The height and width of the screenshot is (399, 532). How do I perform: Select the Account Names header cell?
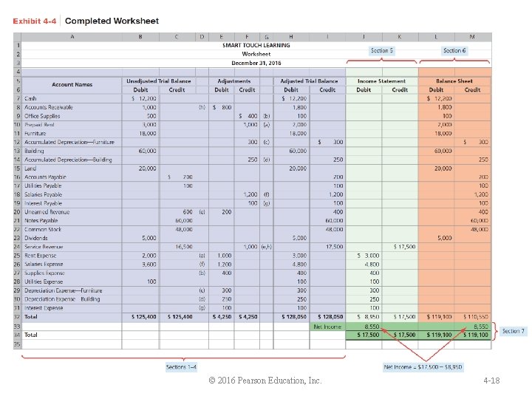tap(72, 85)
